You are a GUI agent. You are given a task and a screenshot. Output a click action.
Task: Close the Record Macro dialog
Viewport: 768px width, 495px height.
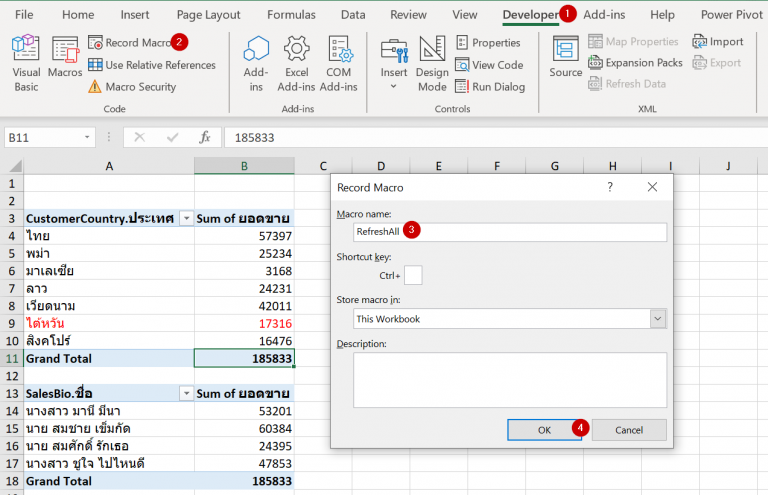pos(652,187)
